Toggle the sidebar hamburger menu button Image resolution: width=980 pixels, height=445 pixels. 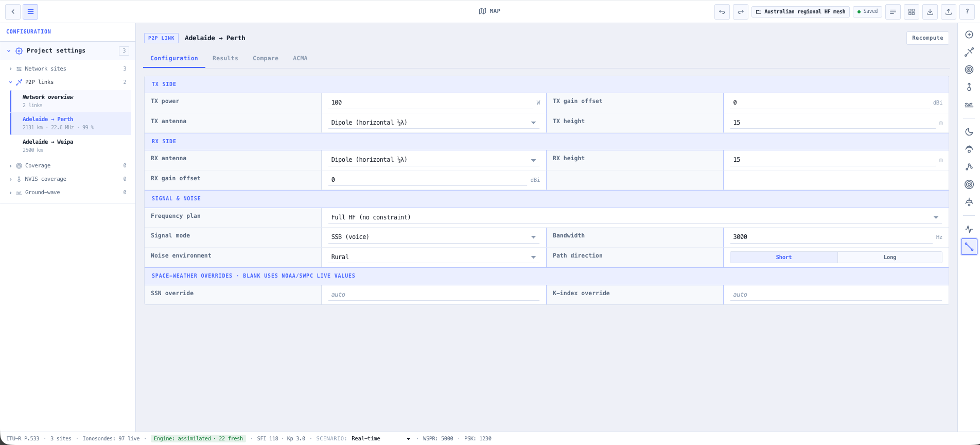[x=30, y=11]
